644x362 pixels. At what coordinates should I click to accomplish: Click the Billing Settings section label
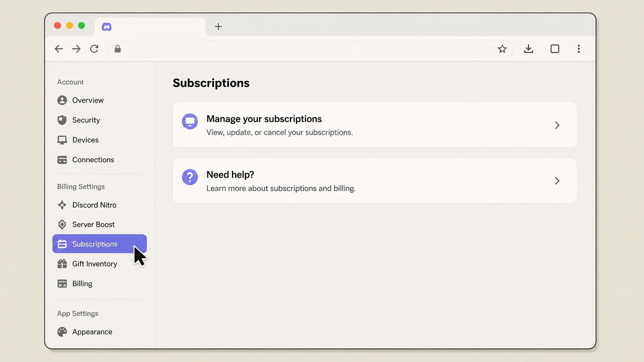click(81, 186)
